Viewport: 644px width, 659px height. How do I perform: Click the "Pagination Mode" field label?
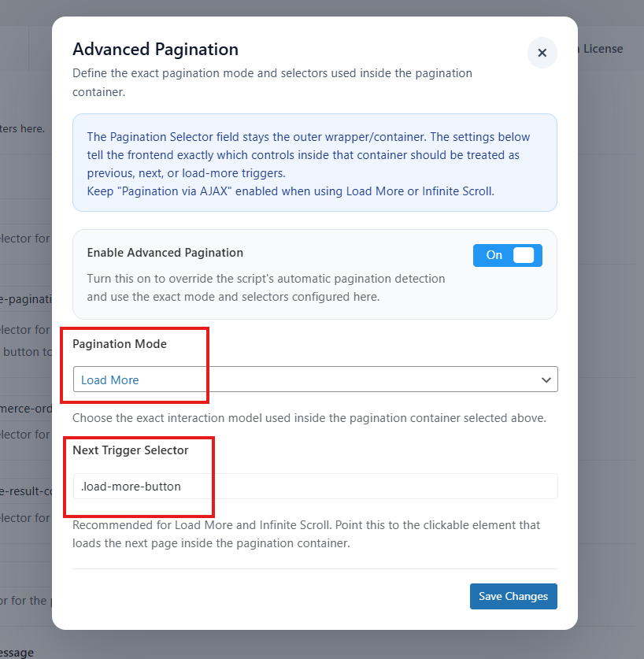120,344
